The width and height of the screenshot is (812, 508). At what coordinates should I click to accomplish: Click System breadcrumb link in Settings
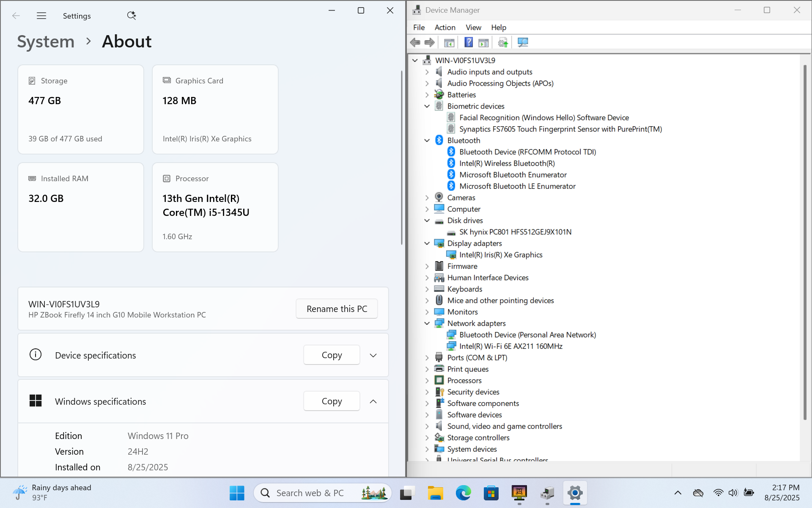coord(46,41)
